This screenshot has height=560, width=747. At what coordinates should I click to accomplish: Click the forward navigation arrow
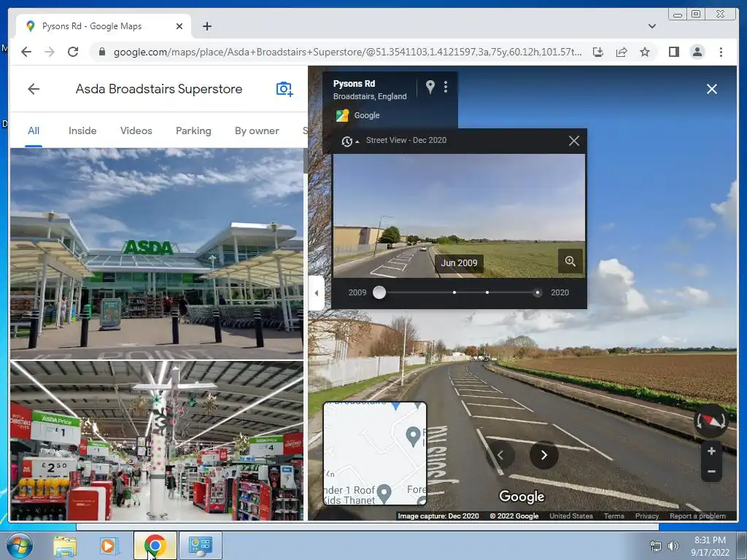[x=50, y=52]
